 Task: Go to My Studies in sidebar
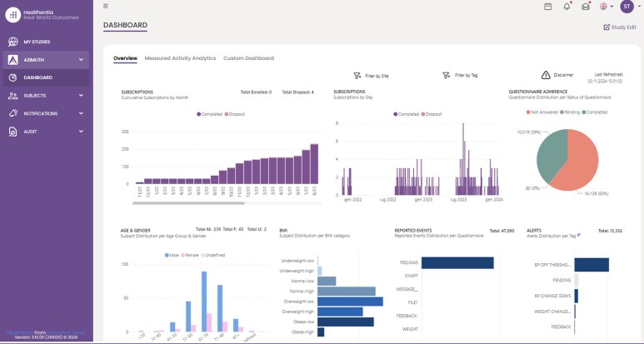tap(37, 42)
